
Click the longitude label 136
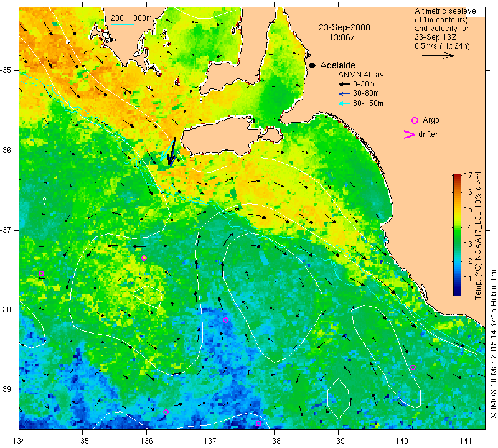point(146,441)
